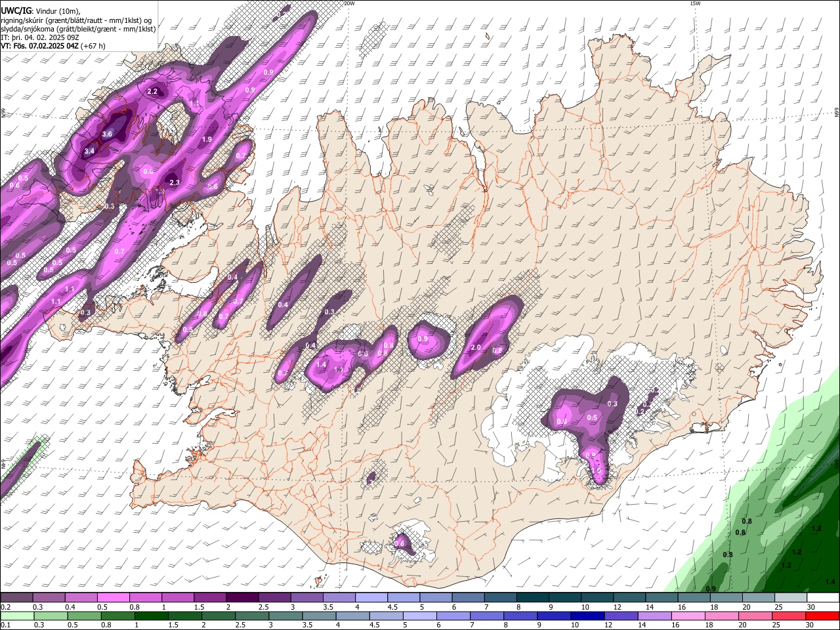Image resolution: width=840 pixels, height=630 pixels.
Task: Click the 15W longitude label
Action: click(695, 3)
